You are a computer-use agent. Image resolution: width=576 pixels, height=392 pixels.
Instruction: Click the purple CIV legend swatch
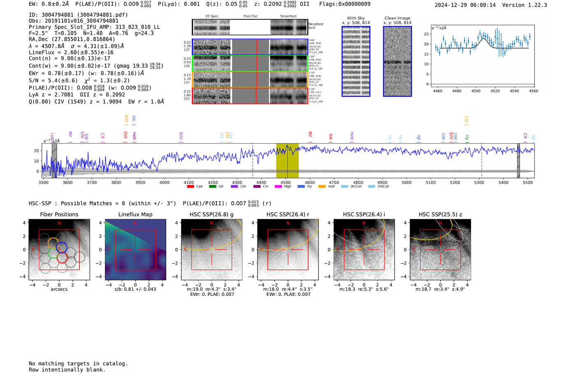point(235,186)
